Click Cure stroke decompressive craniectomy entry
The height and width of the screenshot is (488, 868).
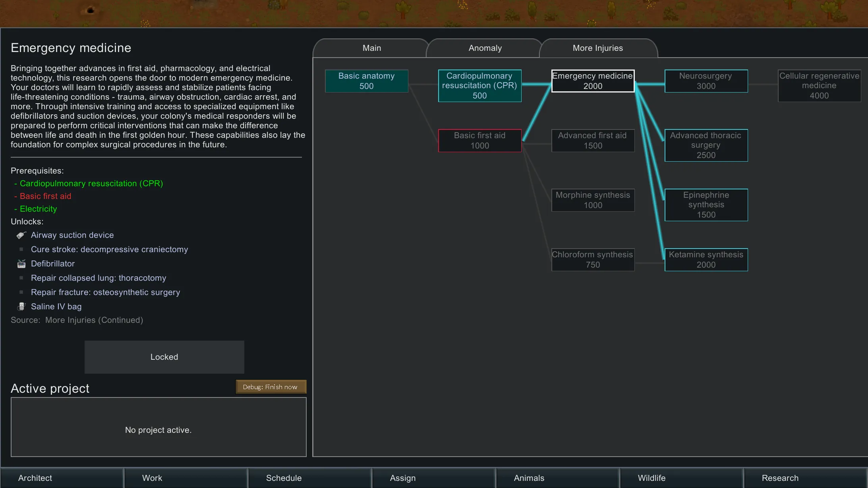point(109,249)
